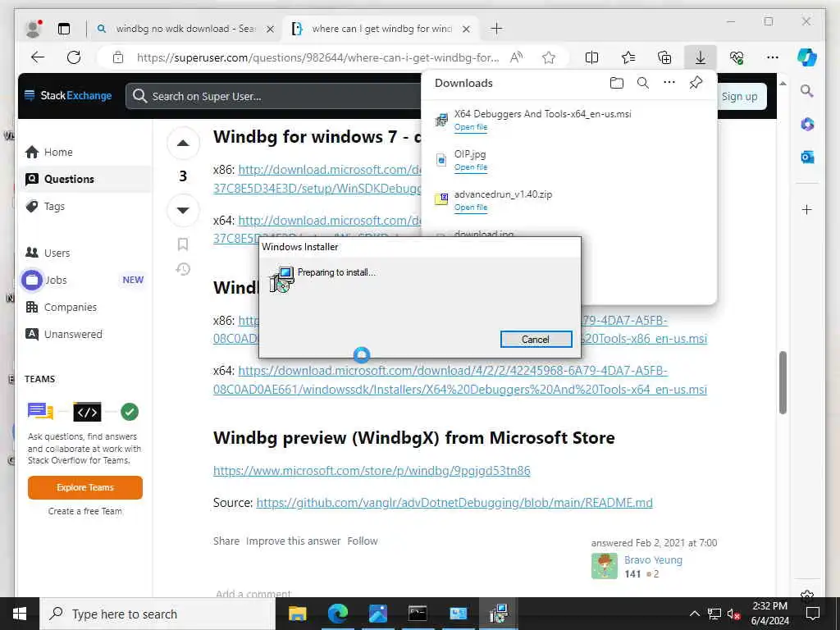840x630 pixels.
Task: Open split screen icon in toolbar
Action: tap(592, 57)
